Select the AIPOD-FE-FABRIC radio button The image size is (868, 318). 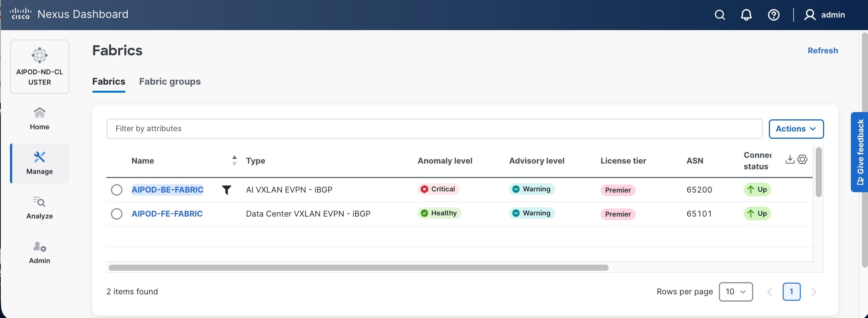117,214
